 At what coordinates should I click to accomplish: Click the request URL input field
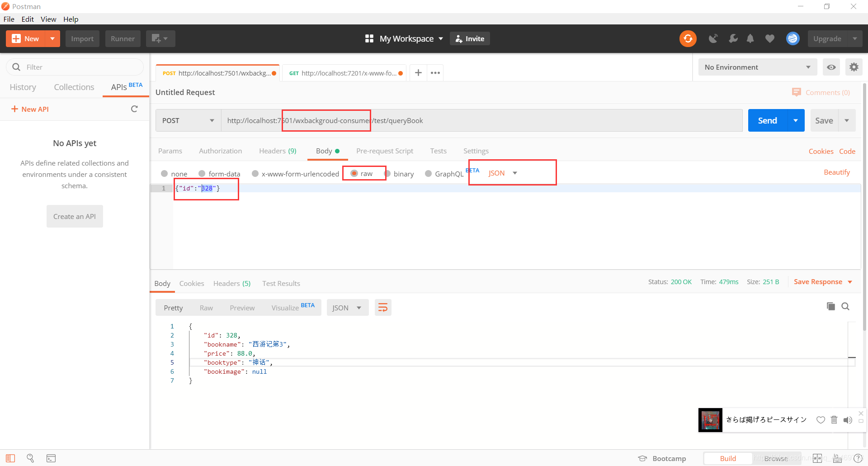click(x=481, y=120)
